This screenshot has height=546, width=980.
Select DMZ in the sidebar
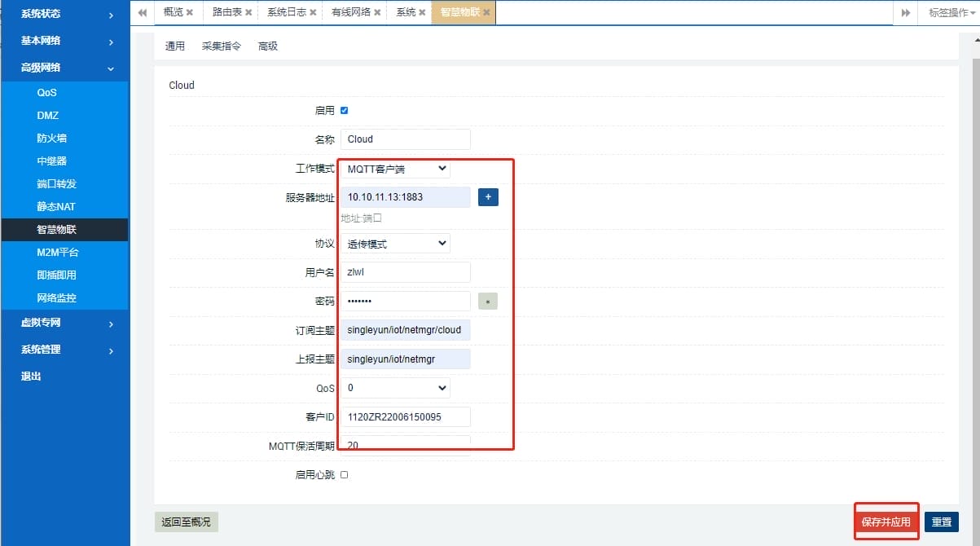(x=49, y=115)
